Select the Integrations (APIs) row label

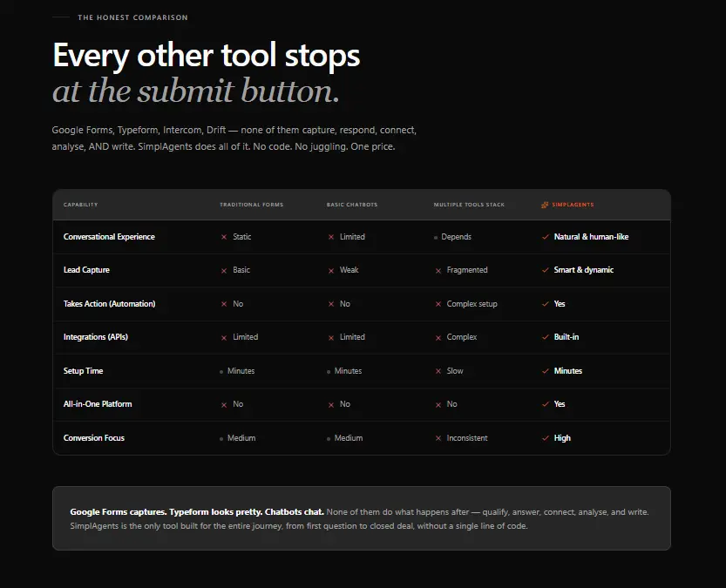coord(96,337)
